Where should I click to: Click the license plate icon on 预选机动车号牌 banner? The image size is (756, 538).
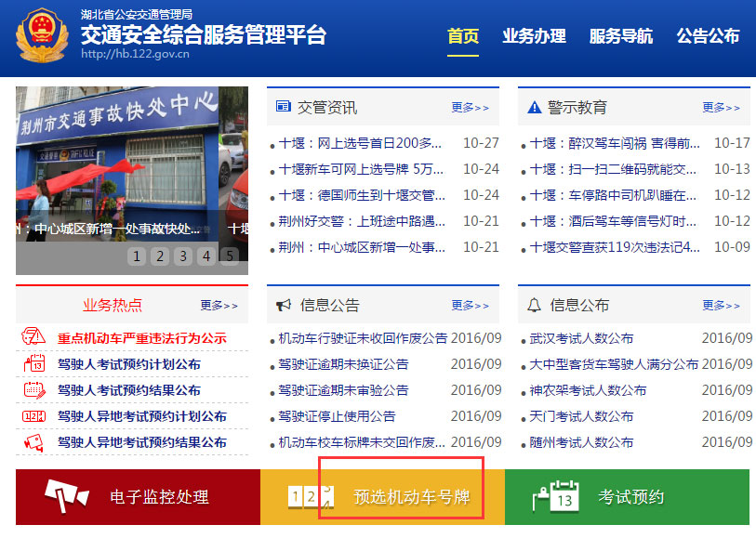tap(310, 496)
